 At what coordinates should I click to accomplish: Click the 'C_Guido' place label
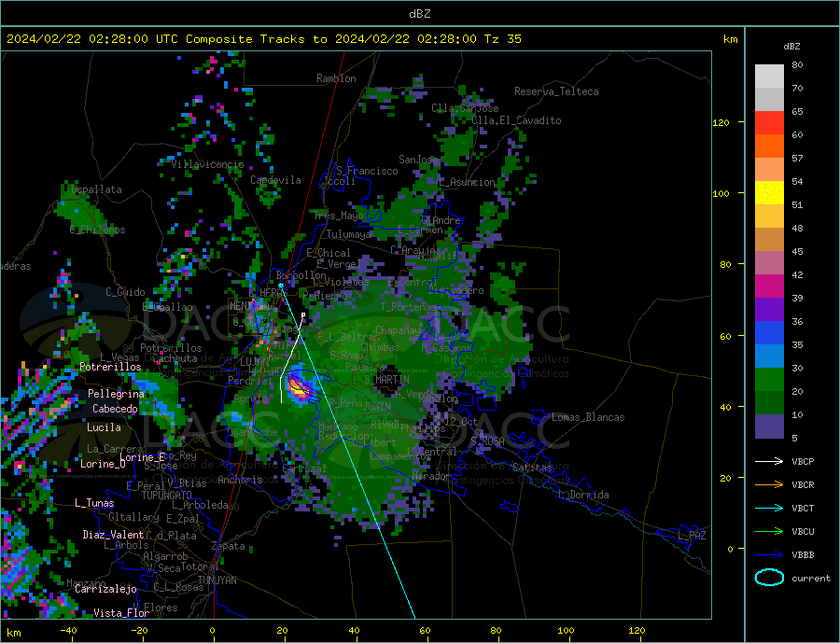tap(125, 292)
